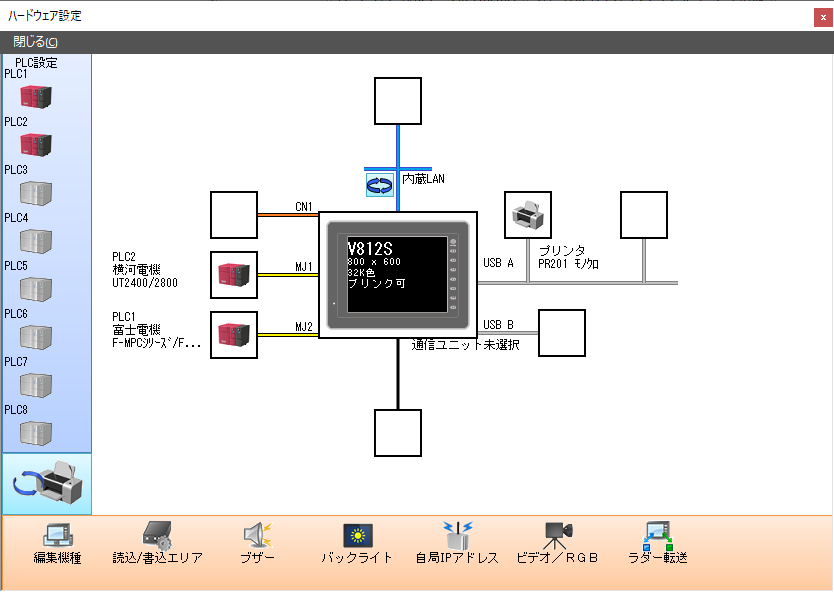
Task: Select the empty PLC5 slot
Action: point(36,289)
